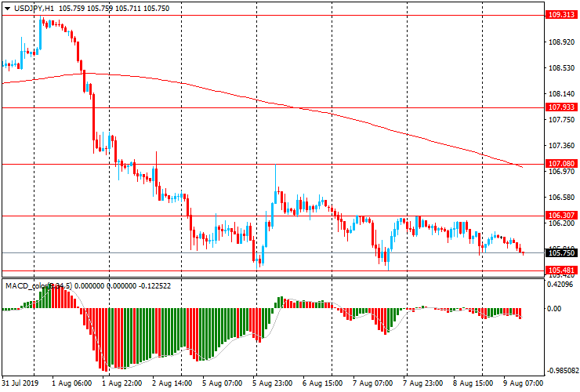580x392 pixels.
Task: Click the MACD scale value -0.985082
Action: point(563,371)
